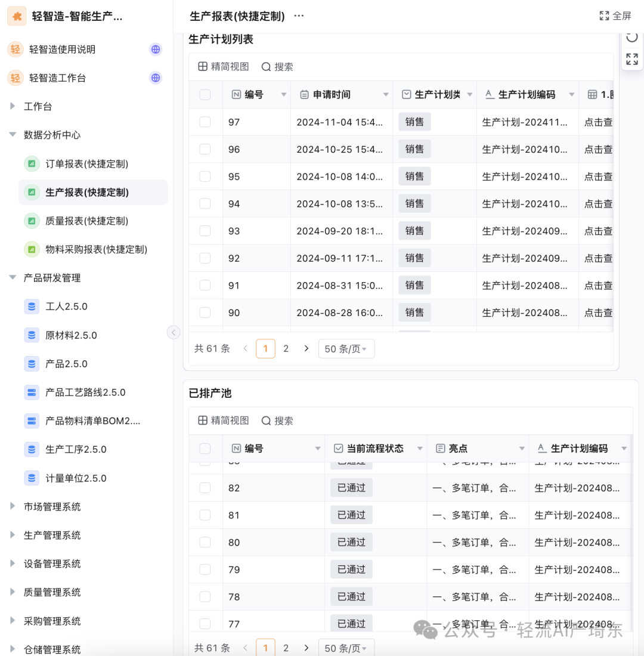
Task: Click the 轻智造 app logo icon
Action: pyautogui.click(x=16, y=16)
